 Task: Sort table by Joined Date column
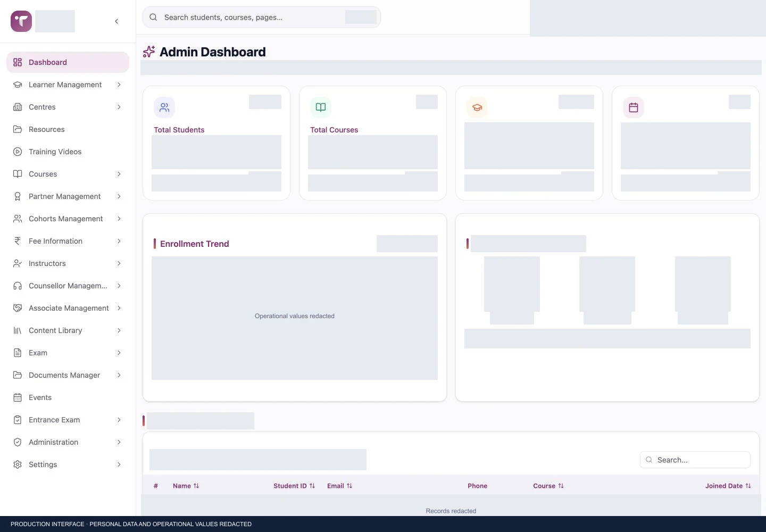click(728, 486)
